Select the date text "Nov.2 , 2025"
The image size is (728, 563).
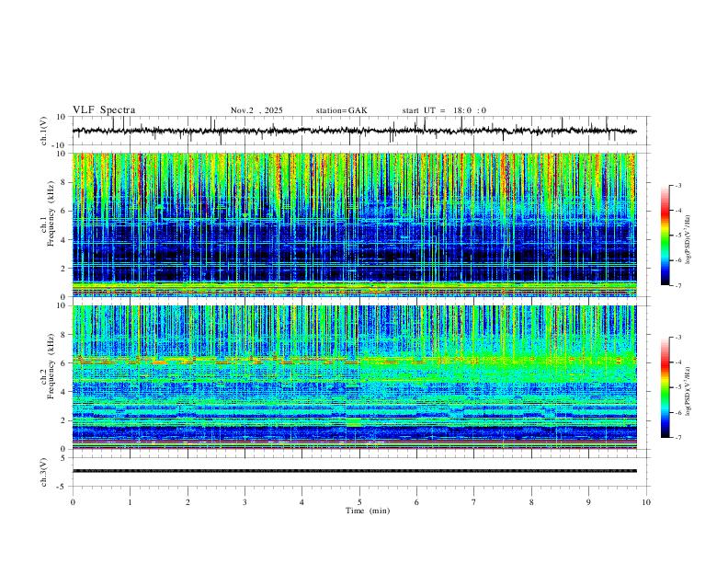[x=256, y=110]
